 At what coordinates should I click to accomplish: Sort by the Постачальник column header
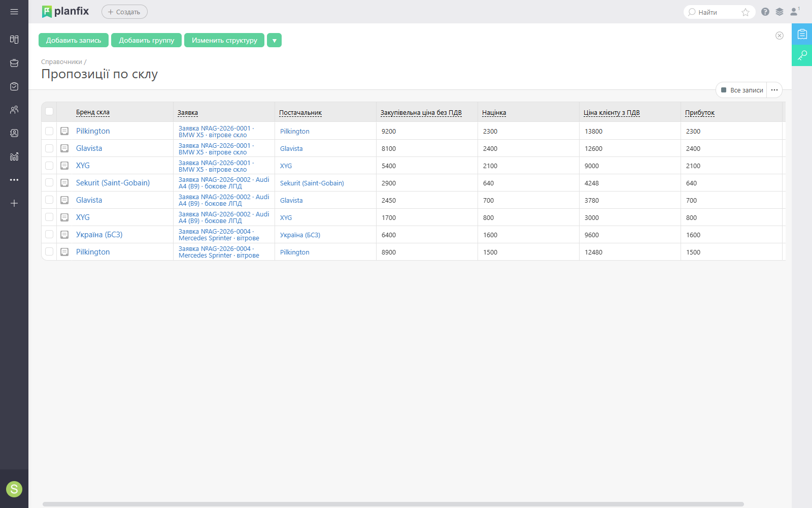pos(300,113)
